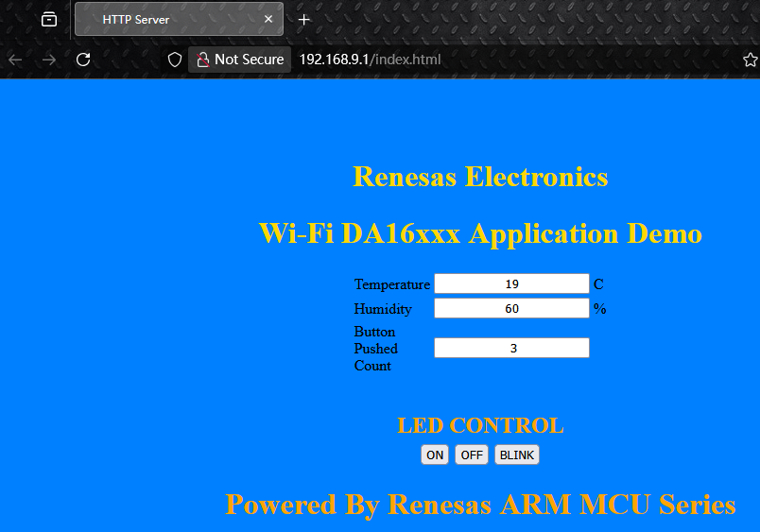
Task: Click the Humidity value field
Action: pyautogui.click(x=511, y=308)
